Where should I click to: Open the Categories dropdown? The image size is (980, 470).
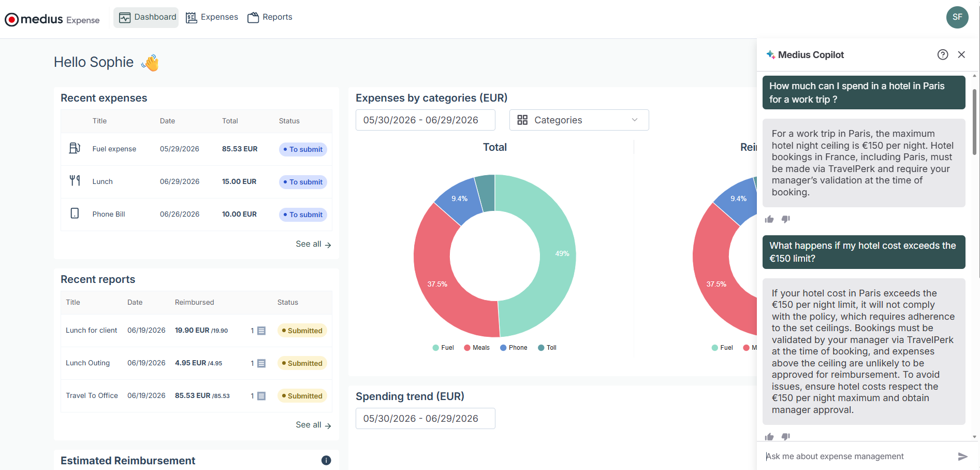[x=579, y=120]
